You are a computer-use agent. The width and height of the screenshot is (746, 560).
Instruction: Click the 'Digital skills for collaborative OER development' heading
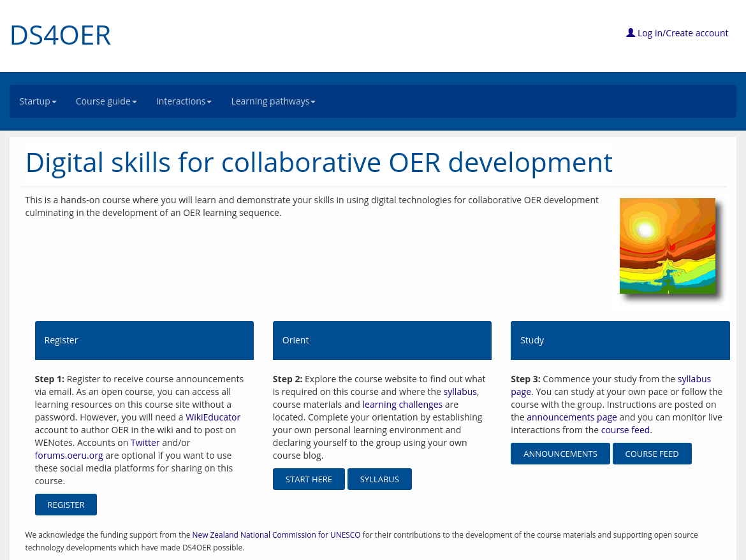coord(319,162)
